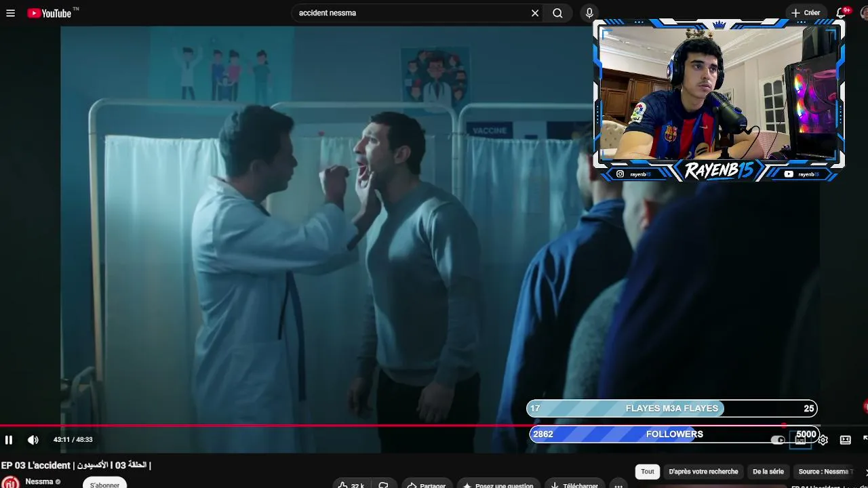868x488 pixels.
Task: Open the Nessma channel page
Action: [x=39, y=482]
